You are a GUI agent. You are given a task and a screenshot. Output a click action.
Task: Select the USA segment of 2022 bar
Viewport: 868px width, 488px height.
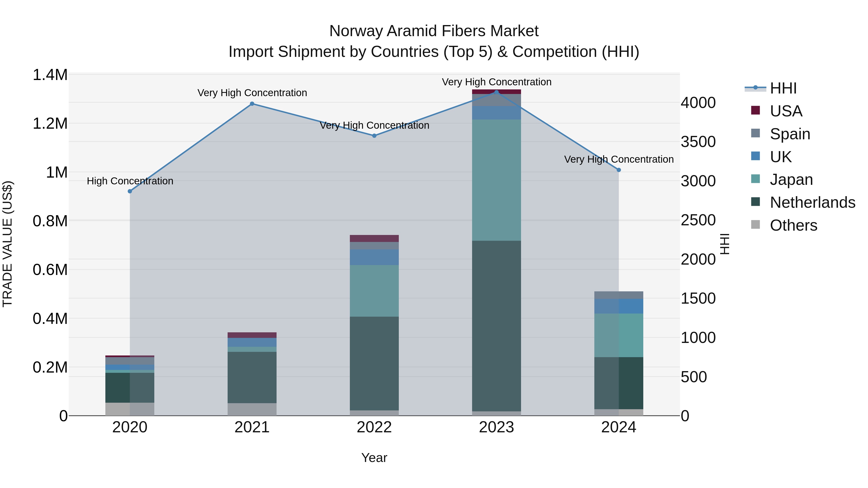[374, 238]
